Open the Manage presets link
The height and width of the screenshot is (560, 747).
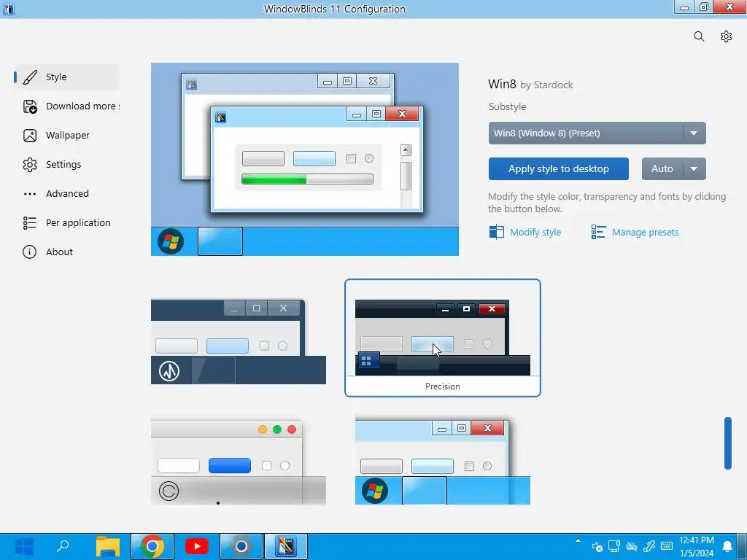[x=645, y=233]
